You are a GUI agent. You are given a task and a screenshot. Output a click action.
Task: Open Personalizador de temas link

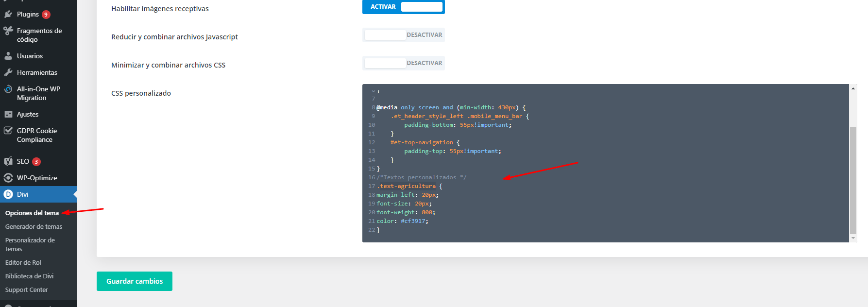[x=30, y=244]
